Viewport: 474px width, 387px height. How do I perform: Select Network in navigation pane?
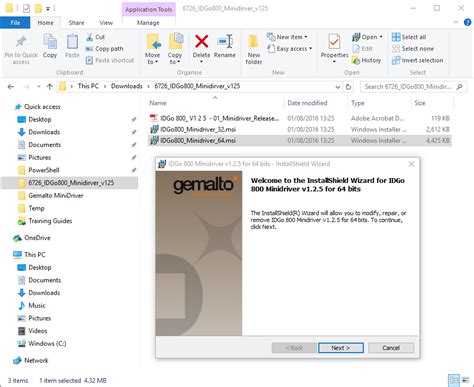click(x=36, y=360)
